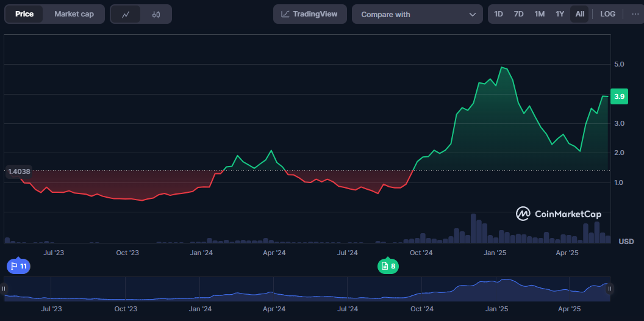Select the 1D time range
This screenshot has height=321, width=644.
point(498,14)
